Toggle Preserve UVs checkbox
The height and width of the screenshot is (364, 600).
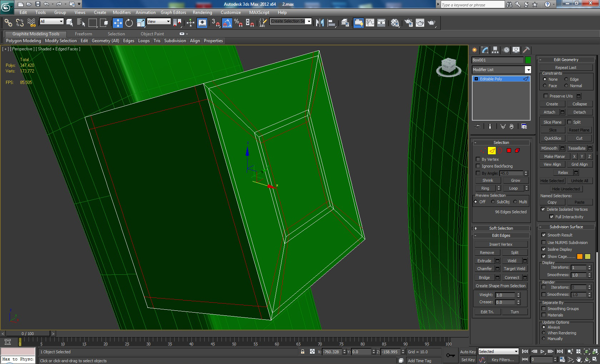pos(545,96)
